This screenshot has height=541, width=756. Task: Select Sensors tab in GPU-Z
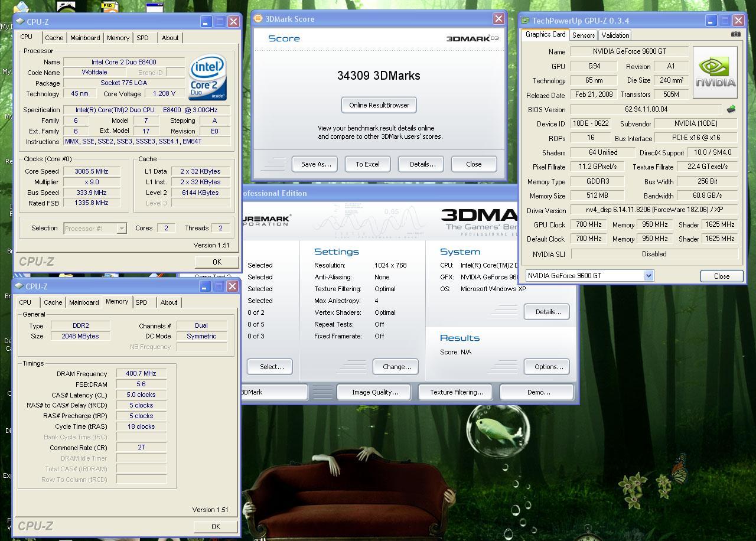584,35
